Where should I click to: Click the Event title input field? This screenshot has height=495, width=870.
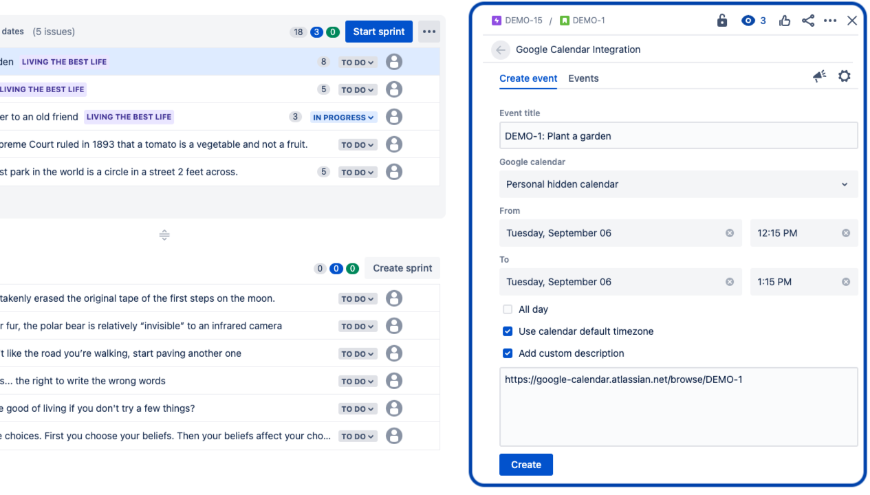pyautogui.click(x=678, y=136)
